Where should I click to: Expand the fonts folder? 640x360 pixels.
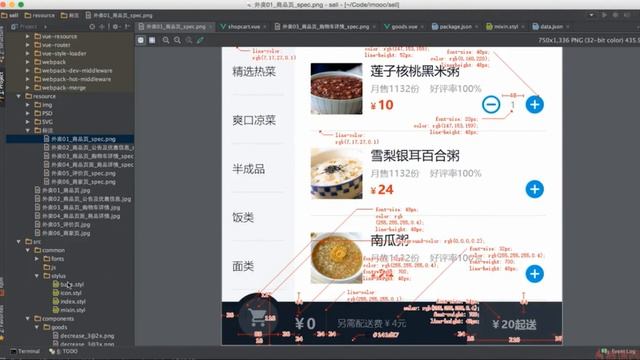(36, 259)
